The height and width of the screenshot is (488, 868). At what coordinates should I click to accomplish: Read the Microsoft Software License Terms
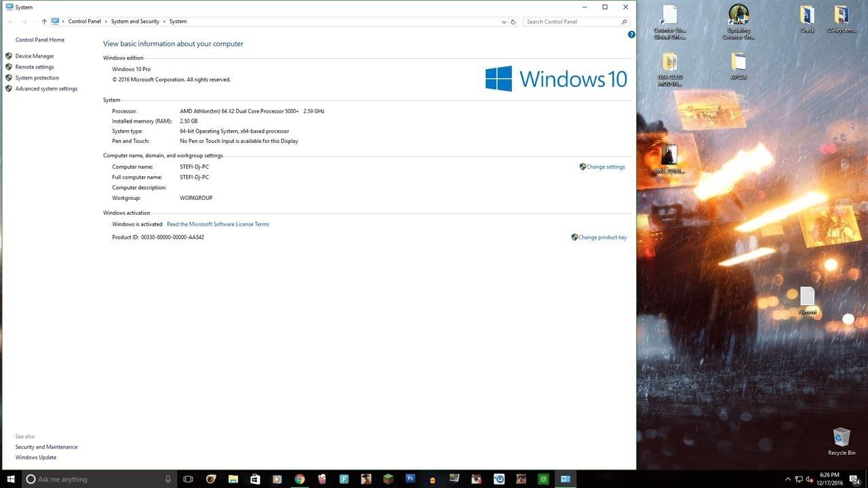(218, 224)
